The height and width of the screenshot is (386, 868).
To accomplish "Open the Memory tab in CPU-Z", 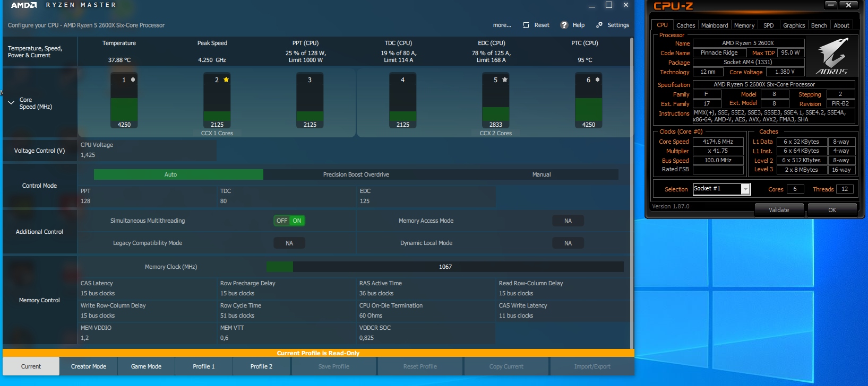I will (x=744, y=25).
